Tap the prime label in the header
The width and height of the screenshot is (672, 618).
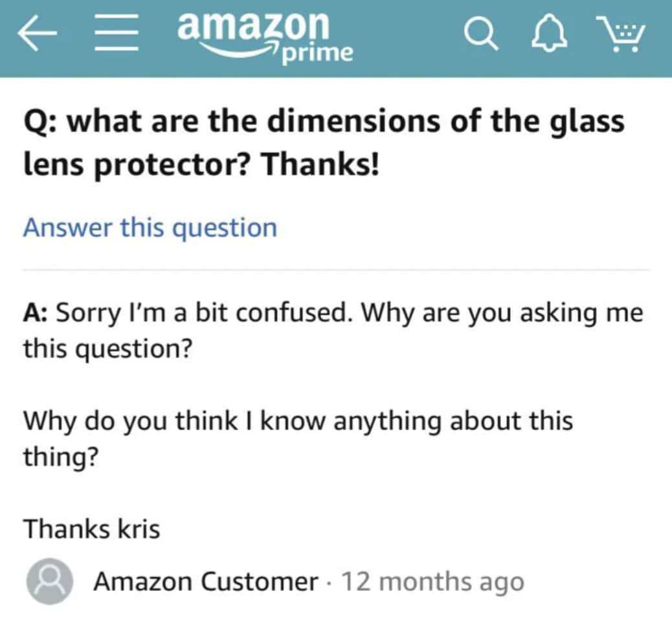(315, 53)
